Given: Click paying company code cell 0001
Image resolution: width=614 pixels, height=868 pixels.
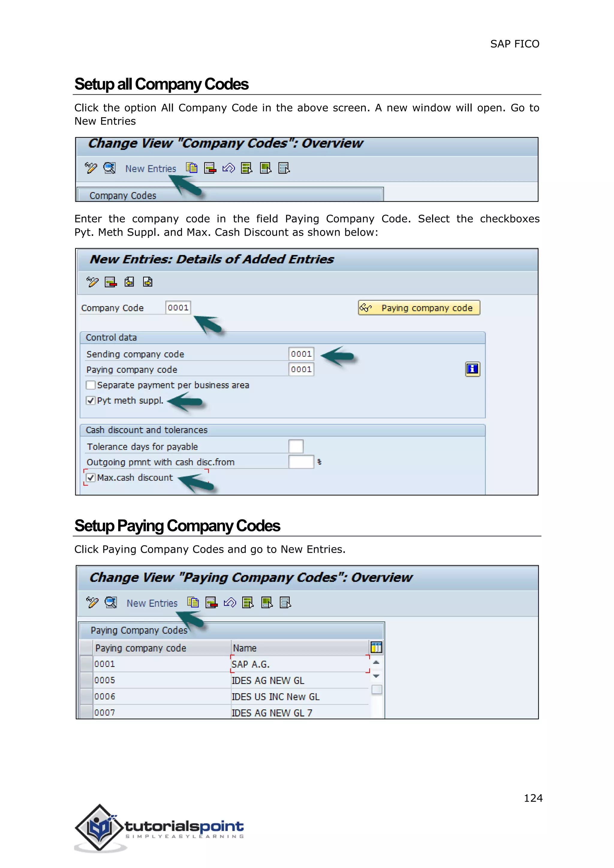Looking at the screenshot, I should click(162, 664).
